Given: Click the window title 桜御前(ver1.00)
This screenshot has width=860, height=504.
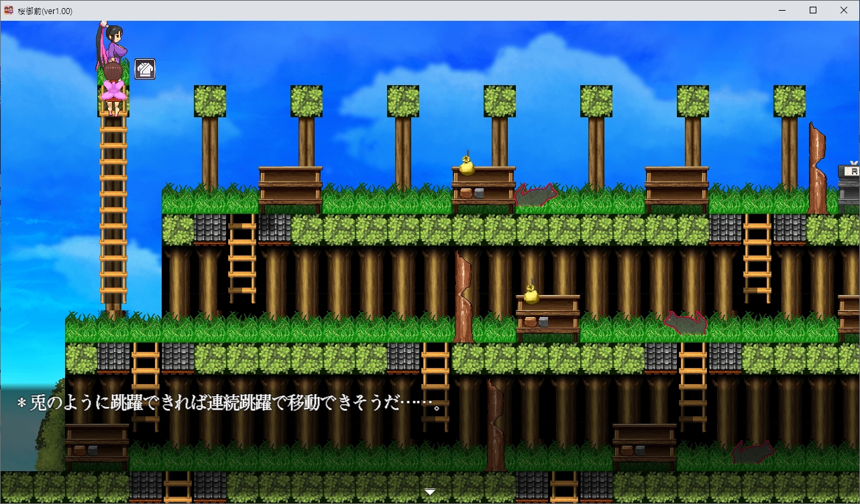Looking at the screenshot, I should tap(45, 11).
